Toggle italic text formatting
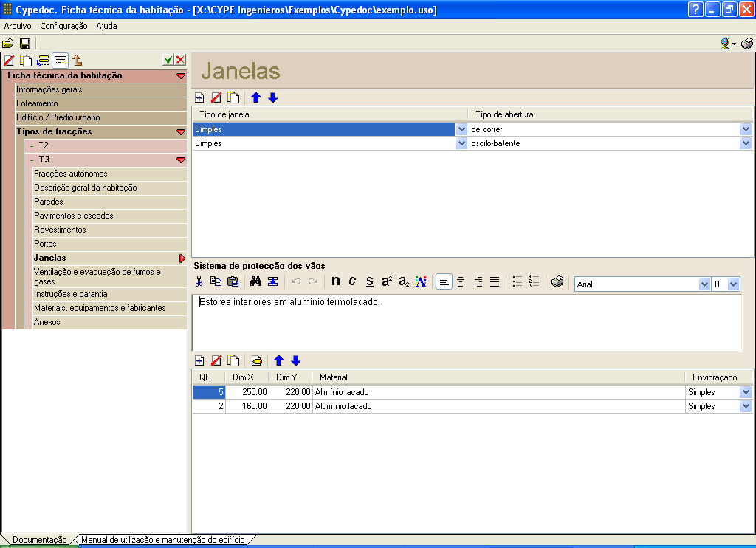 352,281
